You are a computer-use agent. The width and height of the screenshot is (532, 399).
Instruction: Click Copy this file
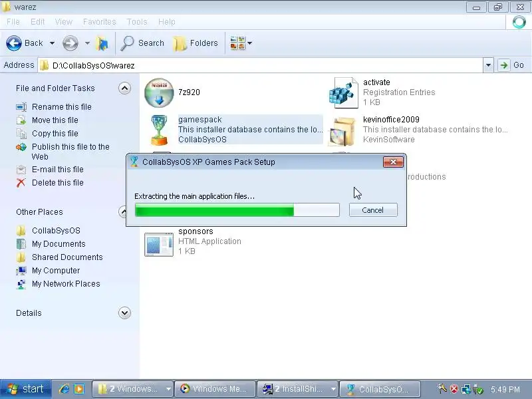pyautogui.click(x=55, y=134)
